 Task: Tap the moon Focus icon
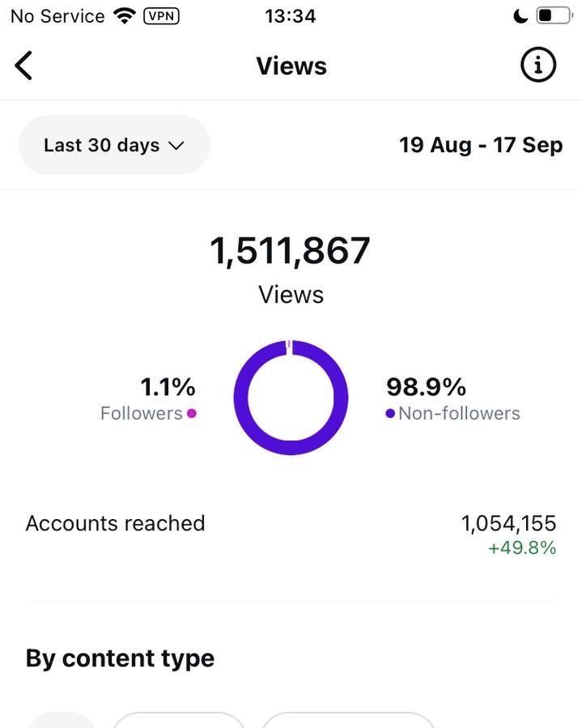pyautogui.click(x=521, y=15)
